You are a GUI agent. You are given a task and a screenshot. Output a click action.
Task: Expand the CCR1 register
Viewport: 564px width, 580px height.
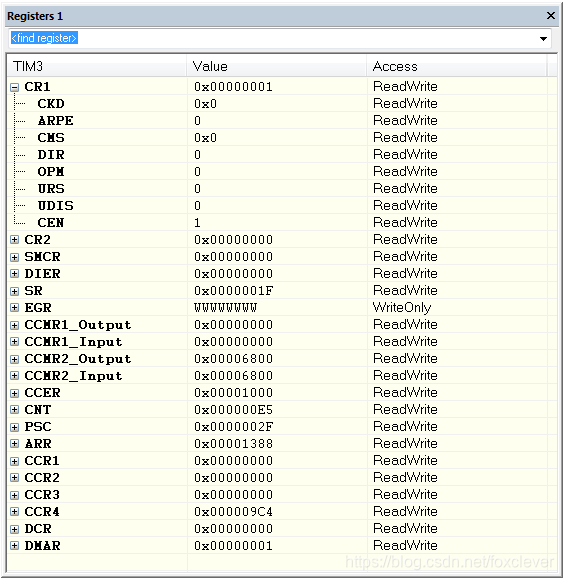pos(14,461)
